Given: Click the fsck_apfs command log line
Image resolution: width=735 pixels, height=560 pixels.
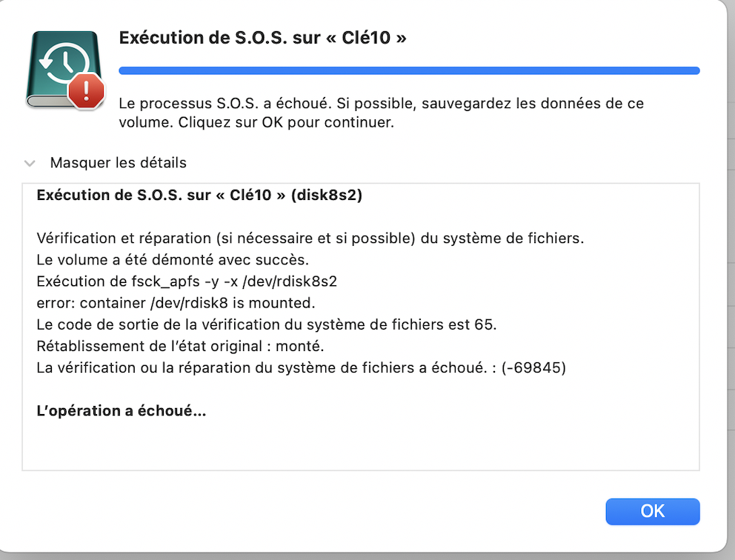Looking at the screenshot, I should [x=187, y=281].
